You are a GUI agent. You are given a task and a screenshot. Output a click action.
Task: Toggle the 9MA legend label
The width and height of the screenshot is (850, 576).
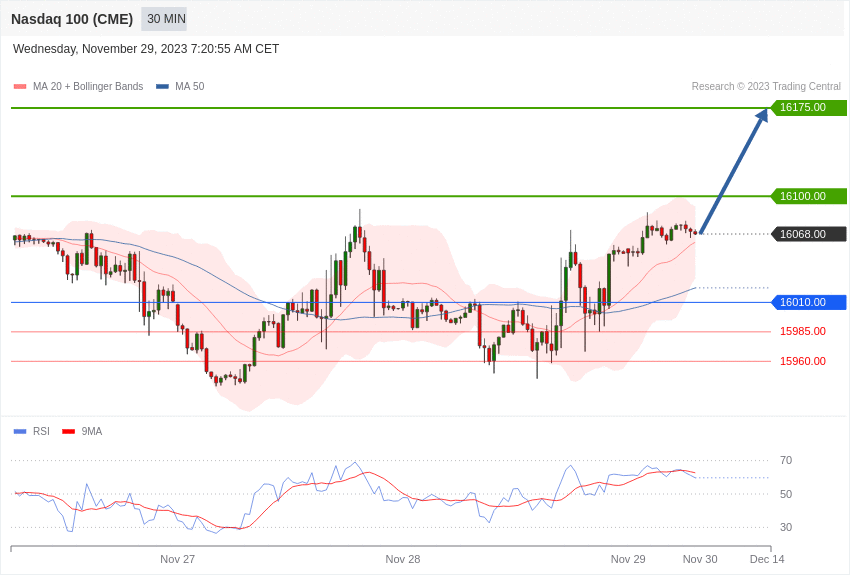point(92,431)
